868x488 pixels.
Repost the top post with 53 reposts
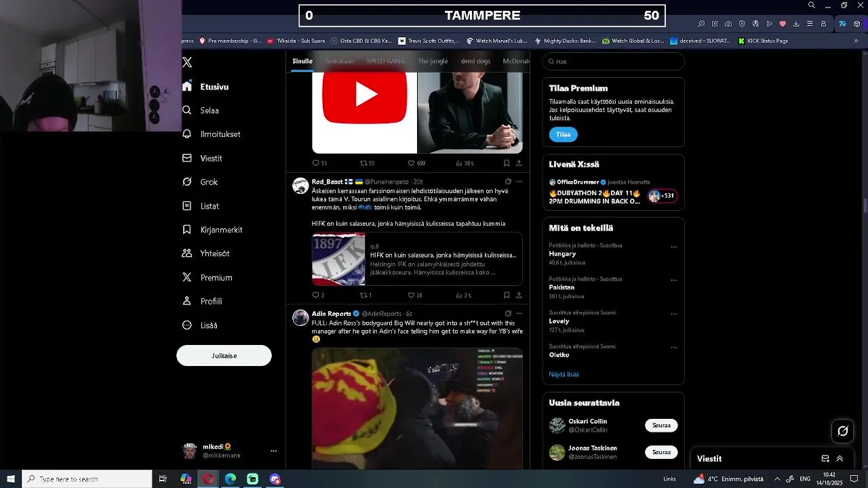pos(367,163)
